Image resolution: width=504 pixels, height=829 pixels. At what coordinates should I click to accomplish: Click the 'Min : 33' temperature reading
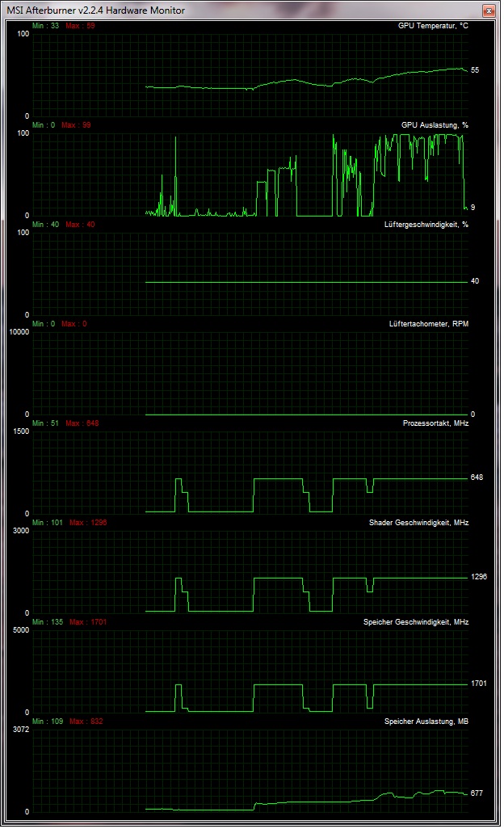point(45,25)
